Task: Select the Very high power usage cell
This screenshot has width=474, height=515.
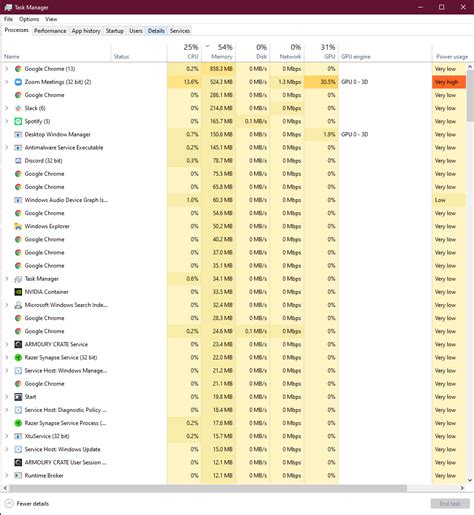Action: 449,82
